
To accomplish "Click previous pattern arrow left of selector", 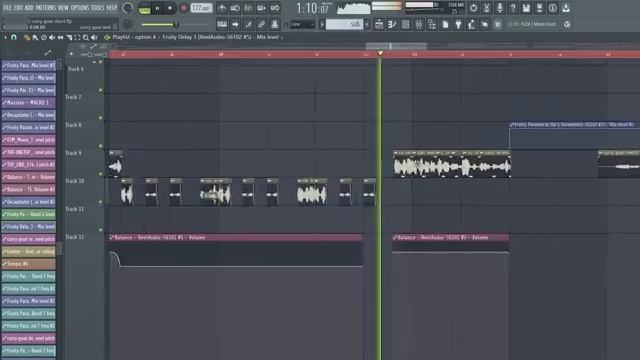I will [322, 24].
